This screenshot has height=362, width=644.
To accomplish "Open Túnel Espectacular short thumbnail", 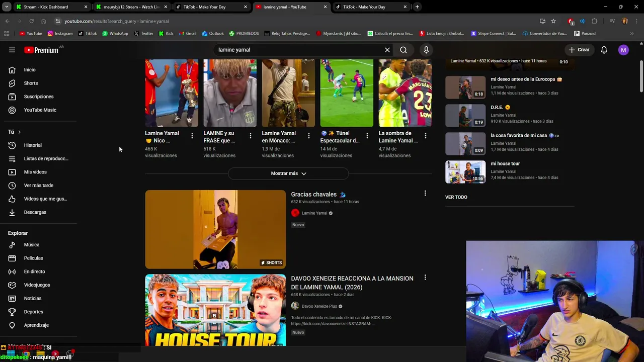I will 347,93.
